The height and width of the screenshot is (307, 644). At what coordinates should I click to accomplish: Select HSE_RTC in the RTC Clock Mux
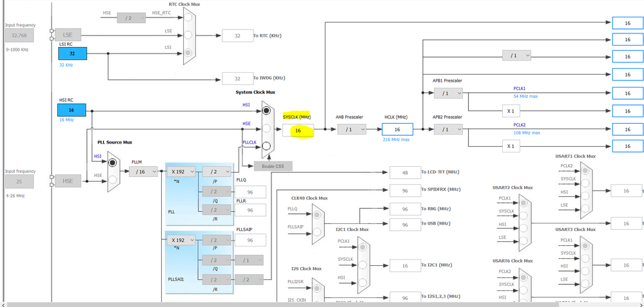click(x=188, y=17)
